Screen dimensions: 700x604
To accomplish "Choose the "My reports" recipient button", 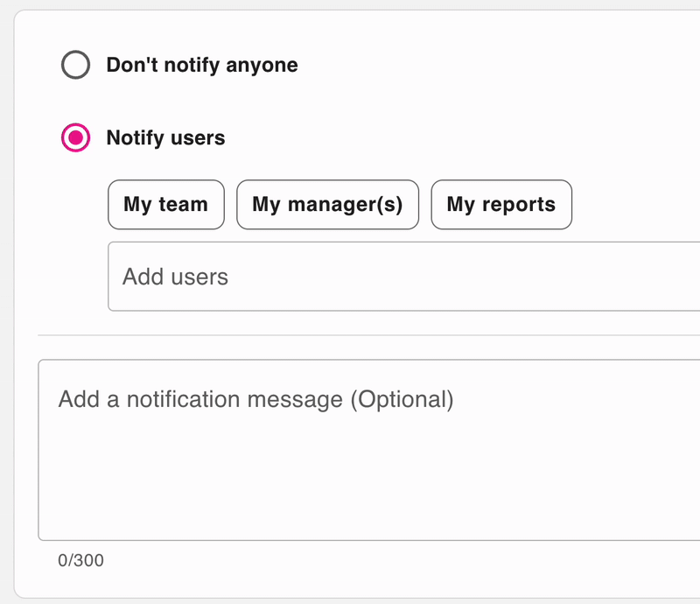I will [501, 205].
